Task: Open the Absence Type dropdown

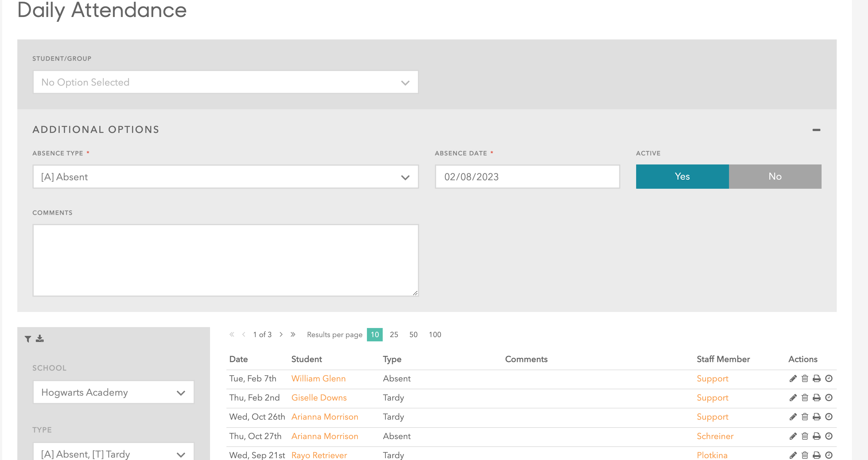Action: (x=225, y=177)
